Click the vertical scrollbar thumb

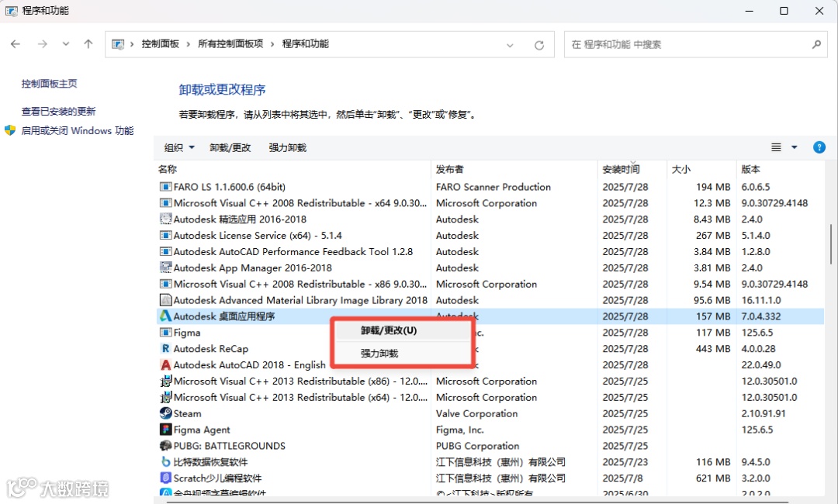[830, 243]
